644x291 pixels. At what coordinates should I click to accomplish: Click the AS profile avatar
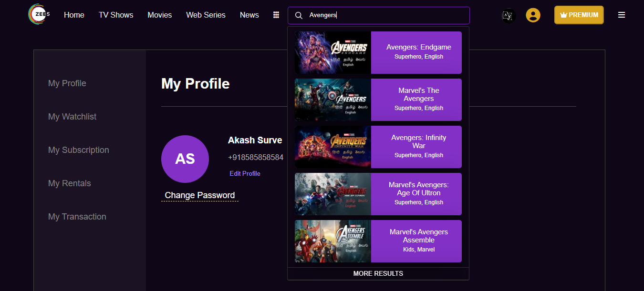point(185,159)
